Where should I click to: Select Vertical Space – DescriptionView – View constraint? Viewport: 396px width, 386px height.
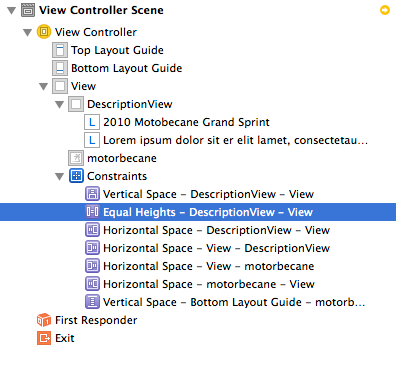click(208, 194)
